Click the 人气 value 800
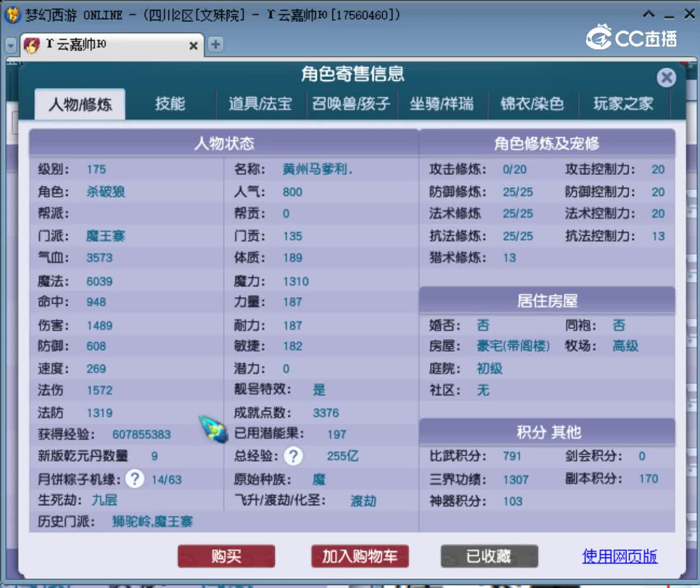 293,192
